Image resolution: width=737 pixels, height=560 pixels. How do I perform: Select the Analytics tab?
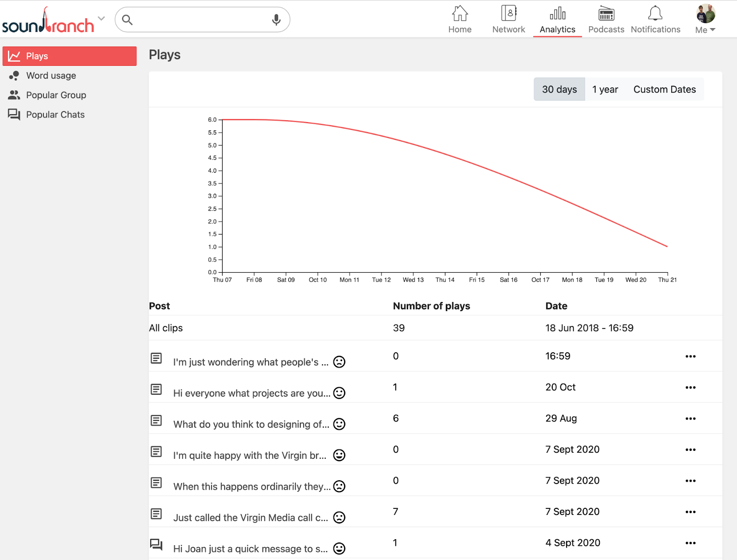(557, 20)
